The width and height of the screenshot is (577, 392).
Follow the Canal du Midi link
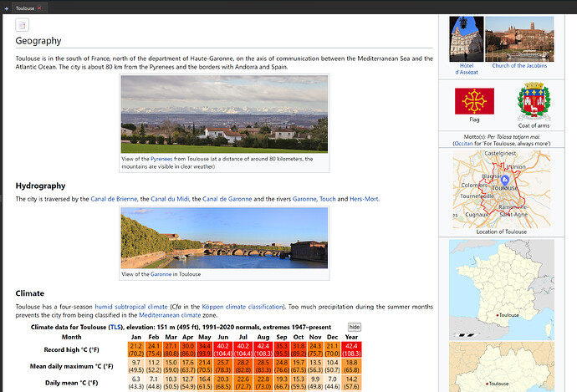171,199
